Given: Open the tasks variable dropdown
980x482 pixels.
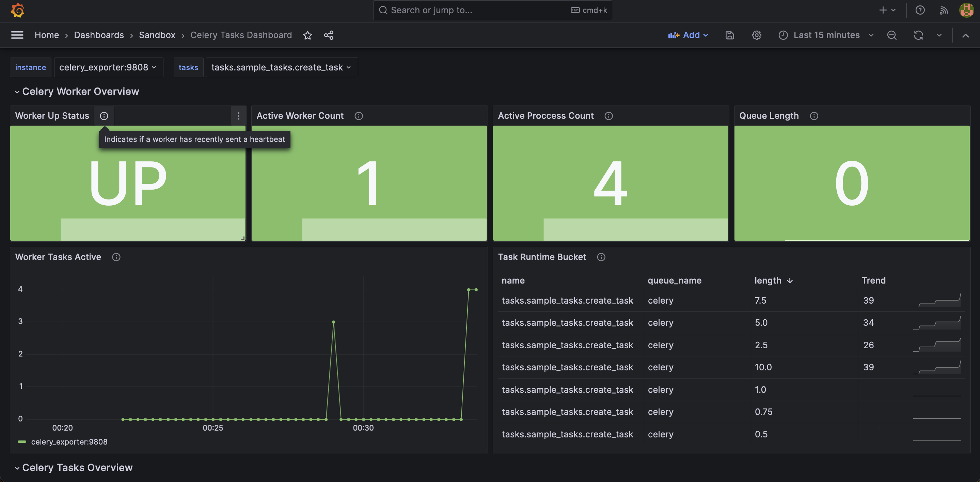Looking at the screenshot, I should click(x=281, y=67).
